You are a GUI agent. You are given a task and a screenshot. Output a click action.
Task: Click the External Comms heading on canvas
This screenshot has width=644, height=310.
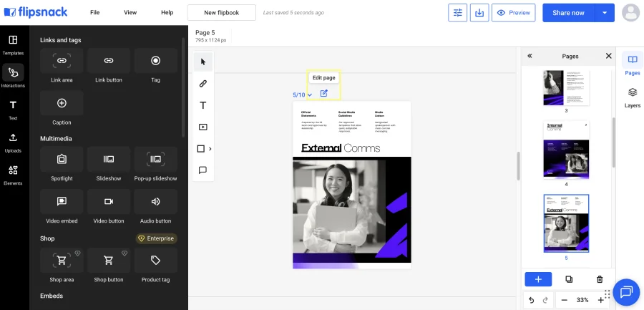point(341,148)
